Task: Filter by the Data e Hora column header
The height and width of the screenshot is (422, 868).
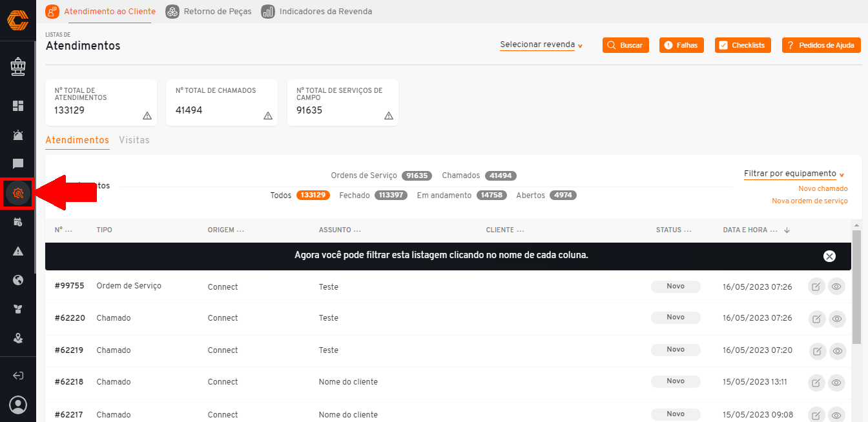Action: [750, 230]
